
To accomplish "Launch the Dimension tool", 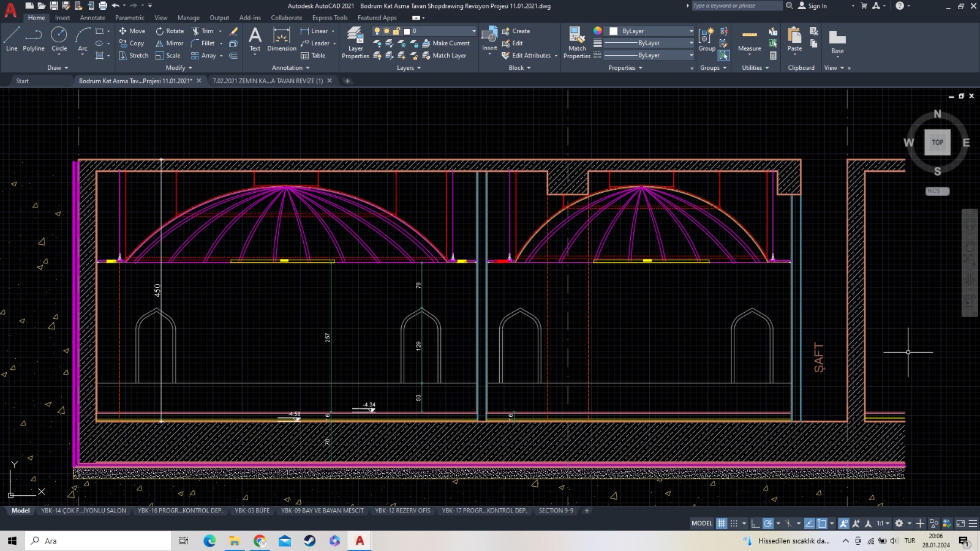I will [x=282, y=39].
